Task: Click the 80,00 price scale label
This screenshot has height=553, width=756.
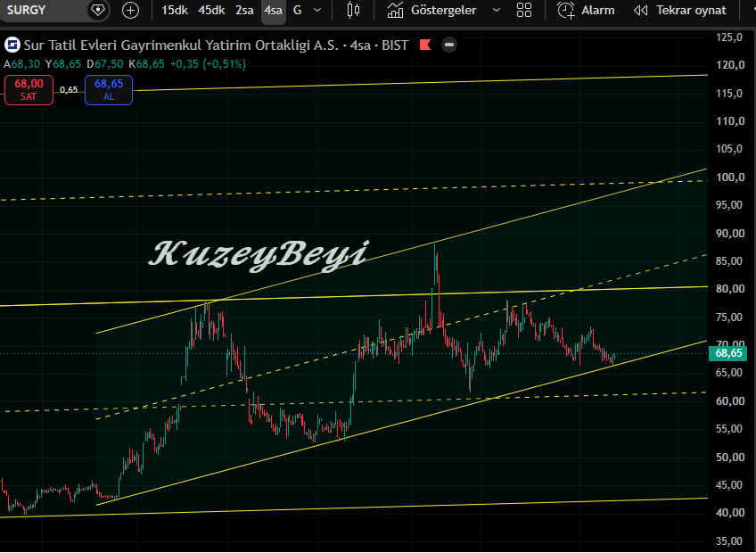Action: click(x=729, y=289)
